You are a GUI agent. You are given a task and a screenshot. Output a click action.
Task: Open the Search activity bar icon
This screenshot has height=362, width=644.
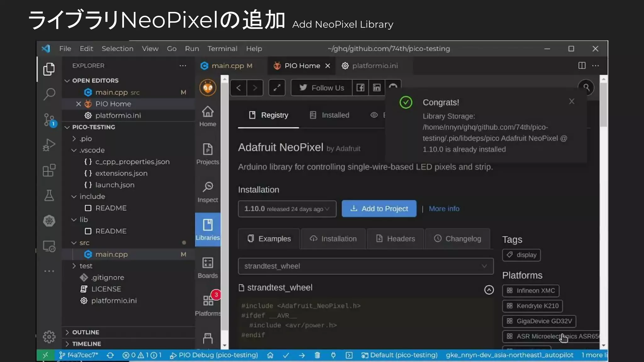[x=49, y=94]
